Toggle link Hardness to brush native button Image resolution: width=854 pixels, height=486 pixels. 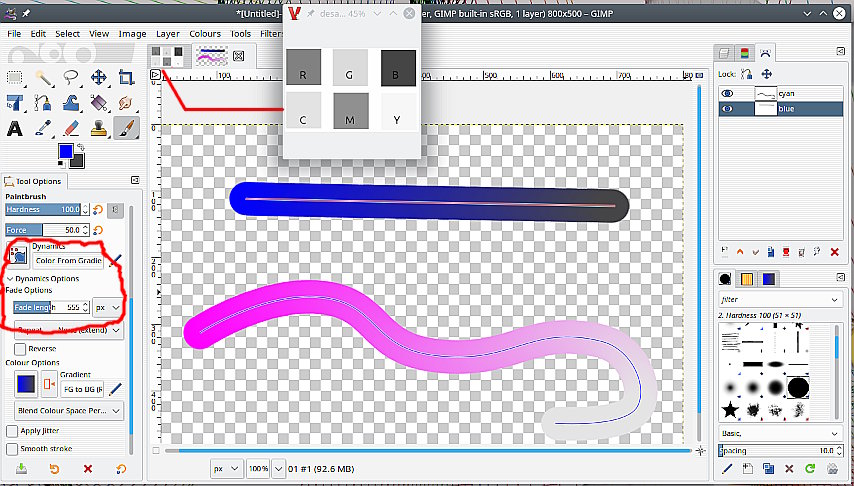(x=115, y=210)
